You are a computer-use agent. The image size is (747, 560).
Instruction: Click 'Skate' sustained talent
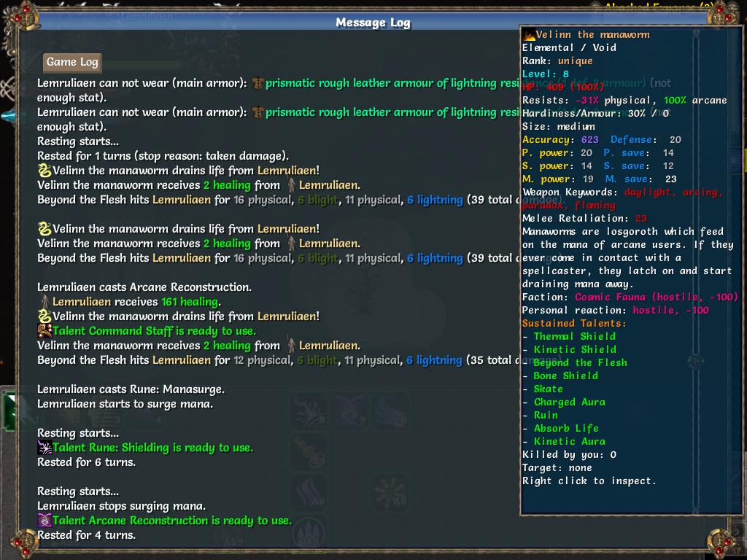tap(549, 389)
